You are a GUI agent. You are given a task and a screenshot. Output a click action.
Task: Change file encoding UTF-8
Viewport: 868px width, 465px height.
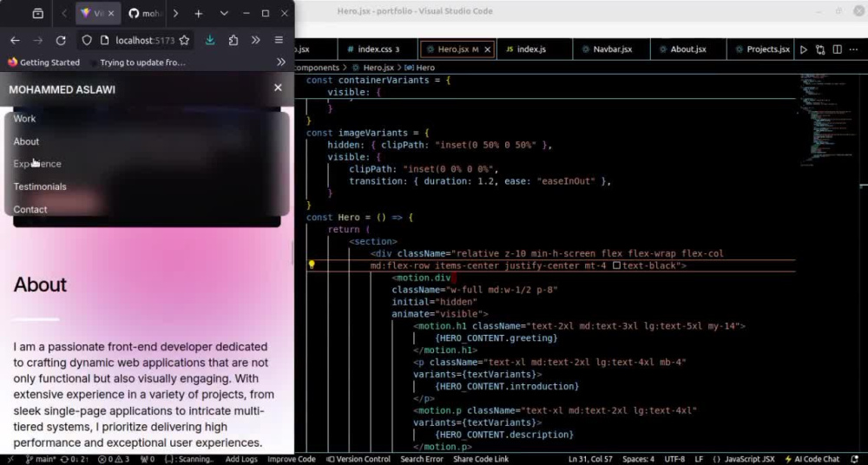click(674, 459)
